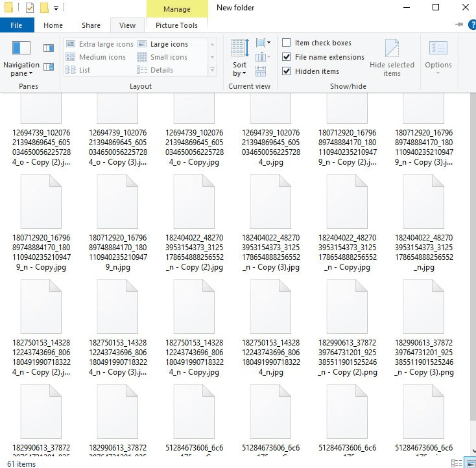Switch layout to Large icons

click(163, 44)
